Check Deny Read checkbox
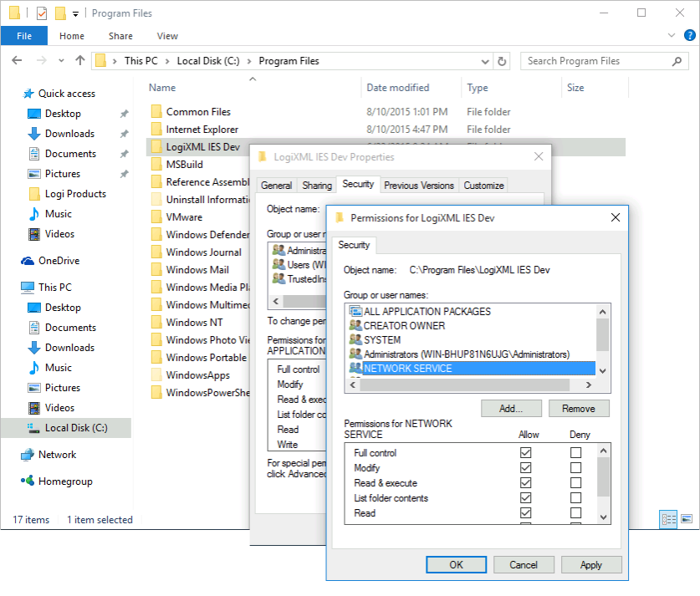The height and width of the screenshot is (596, 700). (576, 512)
